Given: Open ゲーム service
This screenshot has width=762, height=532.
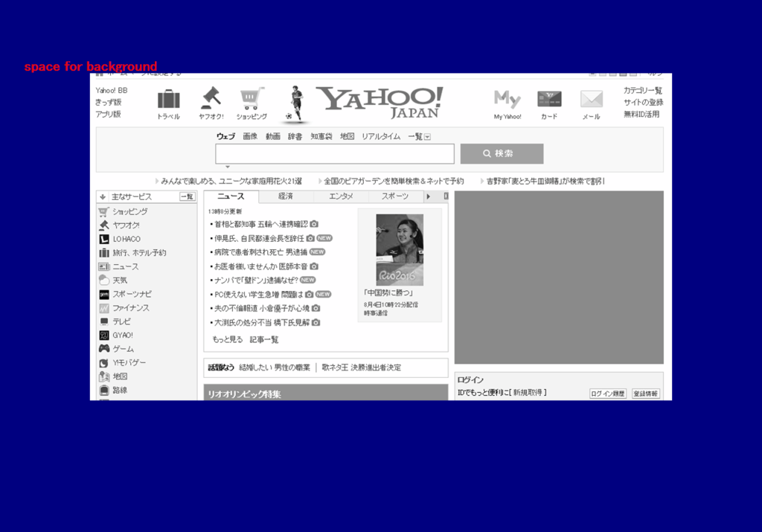Looking at the screenshot, I should tap(123, 349).
